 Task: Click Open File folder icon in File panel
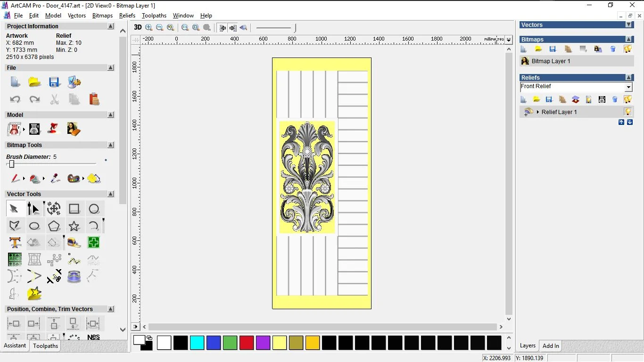[34, 82]
